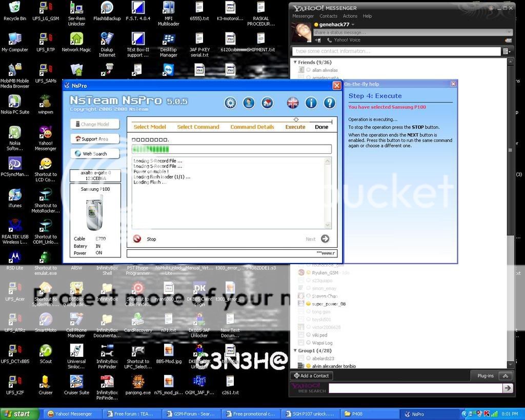The width and height of the screenshot is (525, 420).
Task: Click the Add a Contact button
Action: click(x=312, y=376)
